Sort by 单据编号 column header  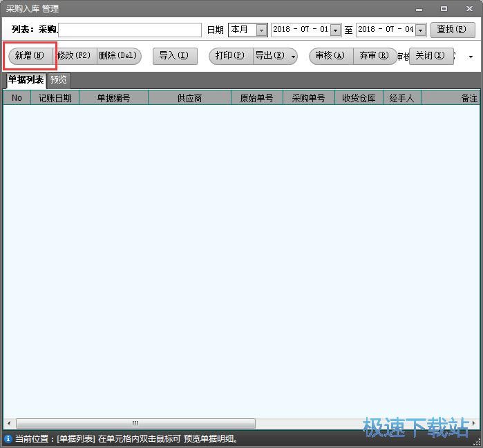113,98
